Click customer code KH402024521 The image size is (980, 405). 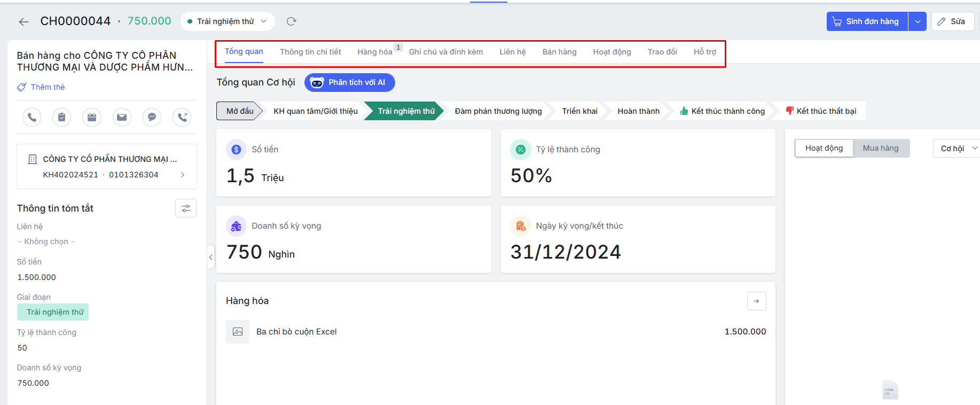[70, 175]
